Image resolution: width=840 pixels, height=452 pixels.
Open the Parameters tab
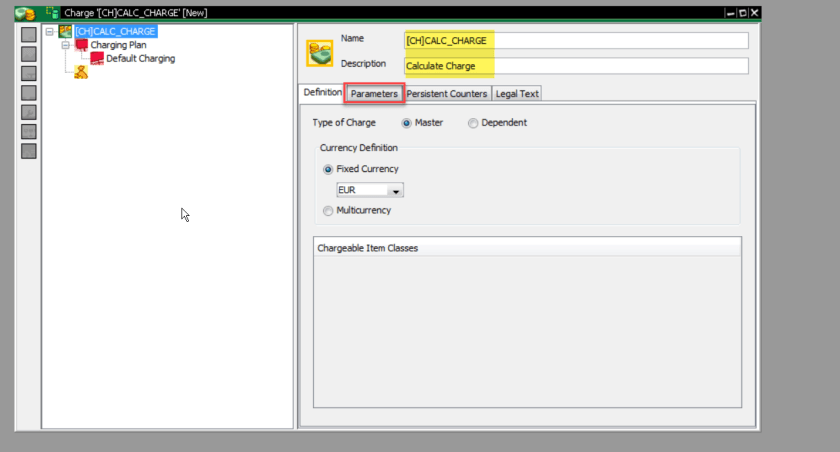pos(374,94)
